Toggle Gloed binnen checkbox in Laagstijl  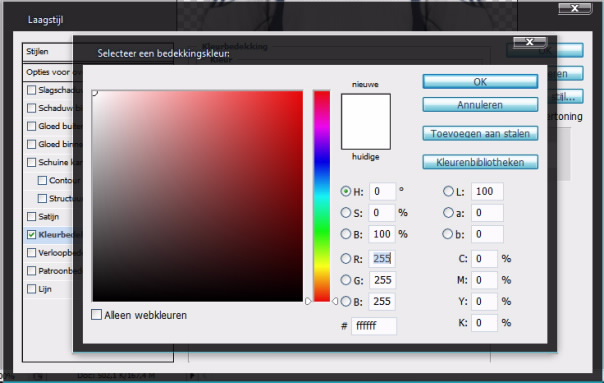[32, 144]
